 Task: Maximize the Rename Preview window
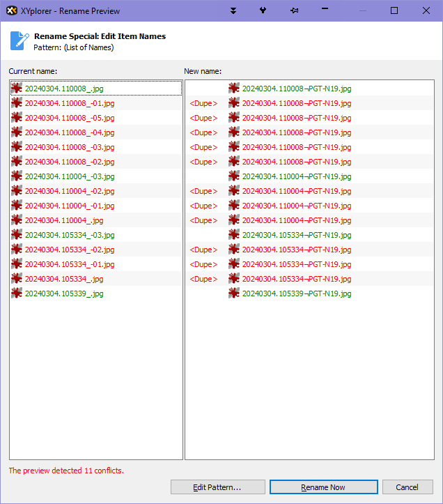394,10
